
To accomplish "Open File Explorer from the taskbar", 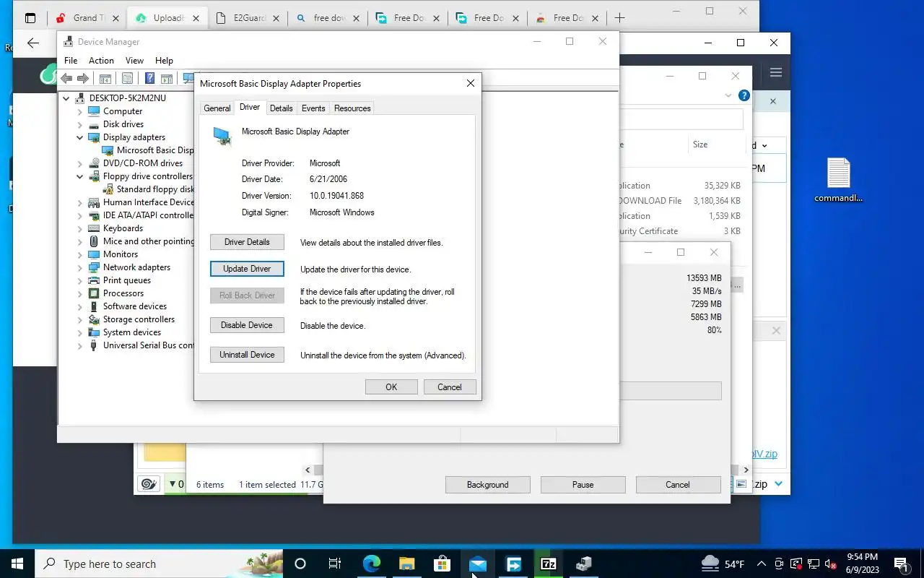I will click(406, 564).
